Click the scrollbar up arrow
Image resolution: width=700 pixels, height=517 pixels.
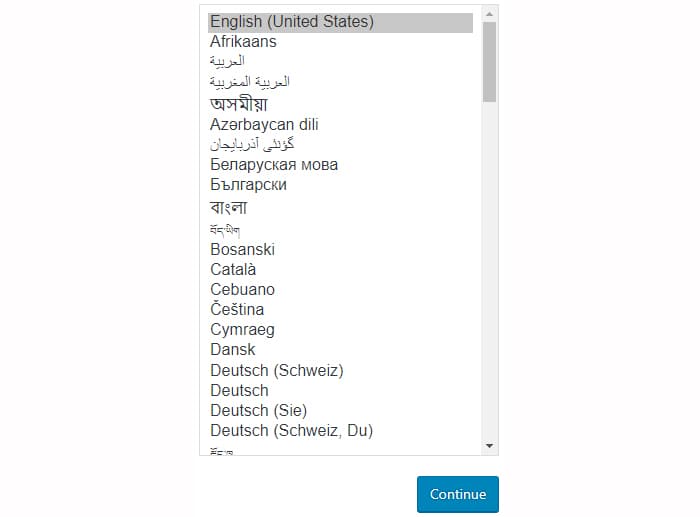(489, 14)
